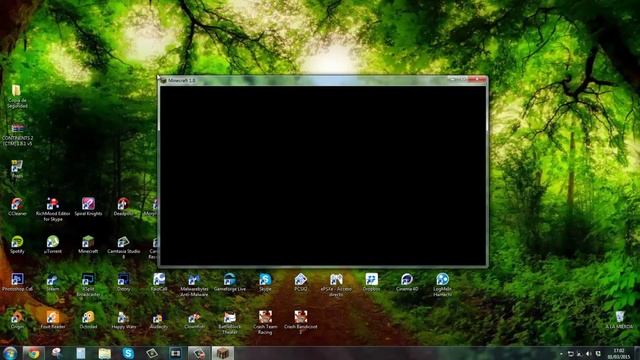
Task: Click the Chrome taskbar icon
Action: [33, 353]
